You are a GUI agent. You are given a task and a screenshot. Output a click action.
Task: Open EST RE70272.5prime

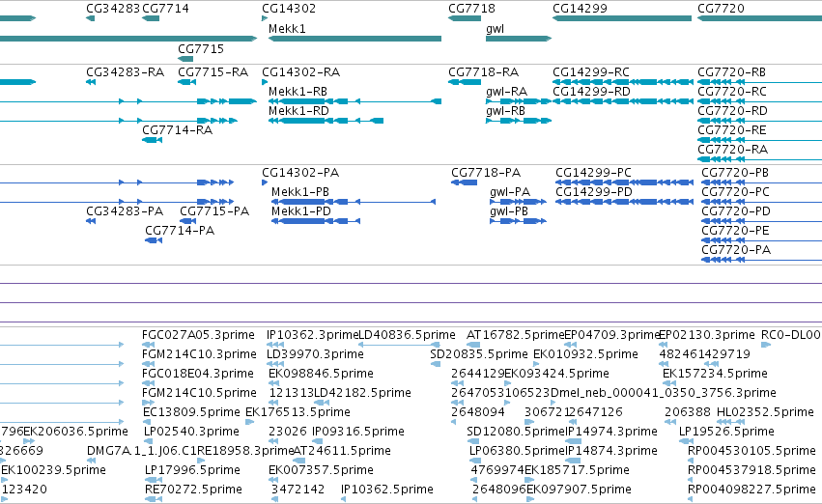coord(193,490)
